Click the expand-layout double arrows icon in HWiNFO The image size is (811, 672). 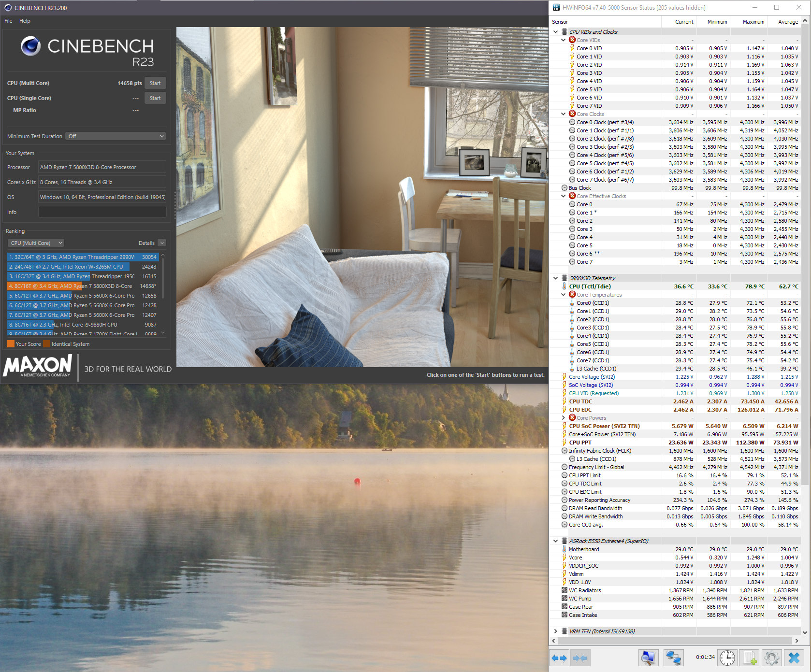point(559,658)
